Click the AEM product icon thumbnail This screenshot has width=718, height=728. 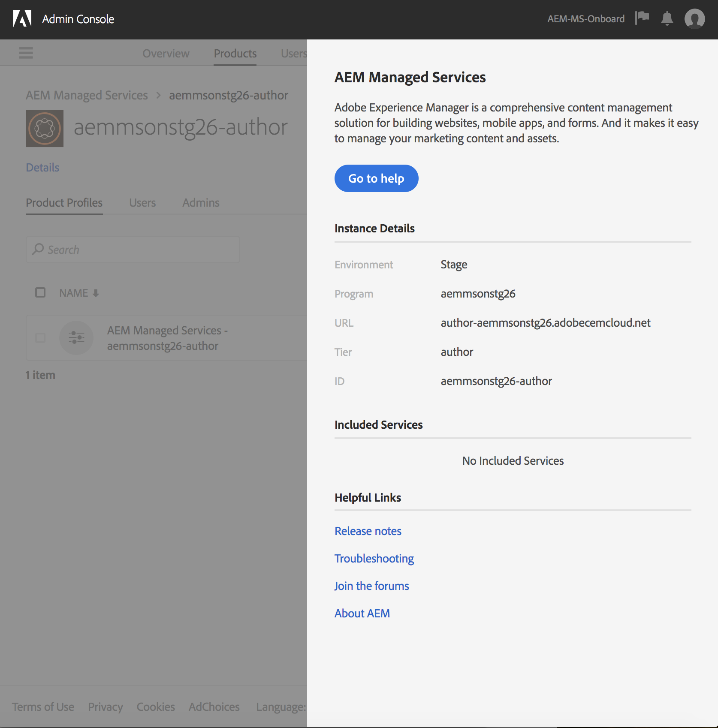point(45,129)
